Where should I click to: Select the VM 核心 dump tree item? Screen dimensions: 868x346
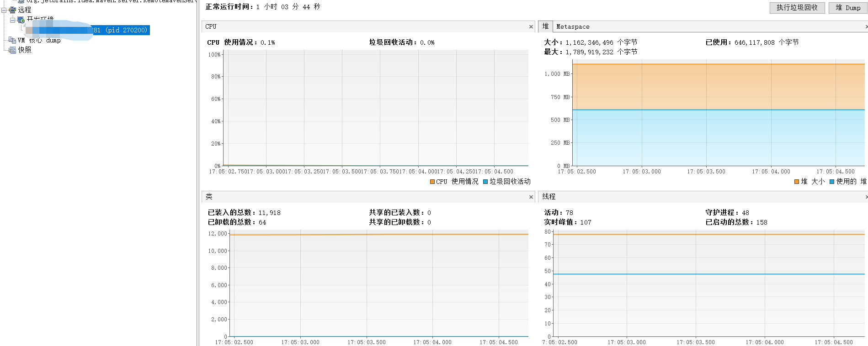point(39,40)
